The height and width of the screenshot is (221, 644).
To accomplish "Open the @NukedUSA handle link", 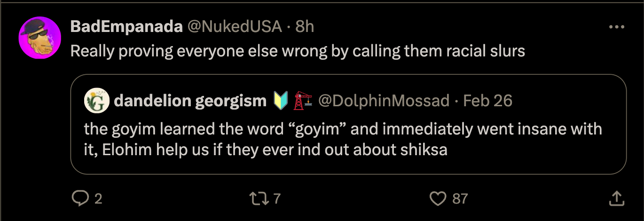I will [235, 27].
